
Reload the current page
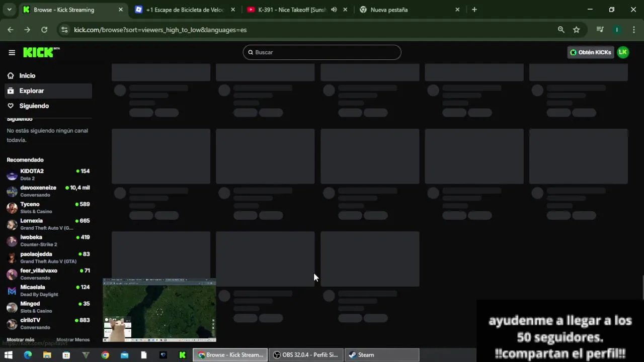tap(44, 30)
